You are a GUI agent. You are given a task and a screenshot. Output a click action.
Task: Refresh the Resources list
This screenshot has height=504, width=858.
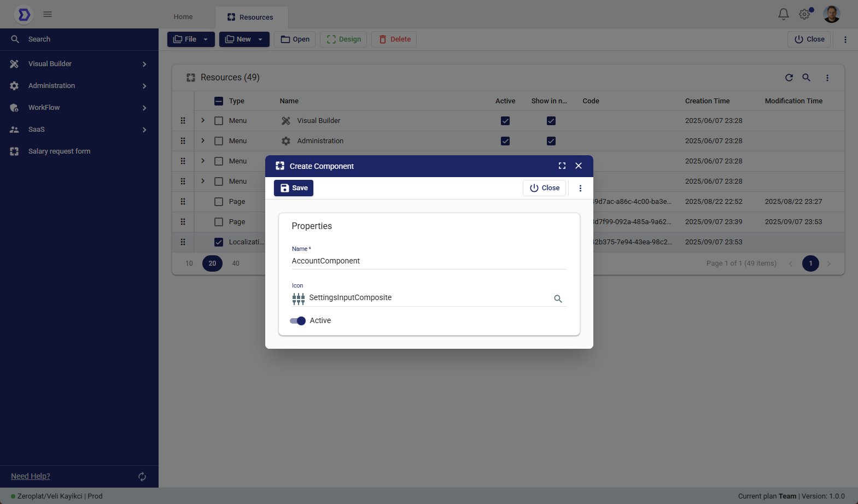pos(789,78)
